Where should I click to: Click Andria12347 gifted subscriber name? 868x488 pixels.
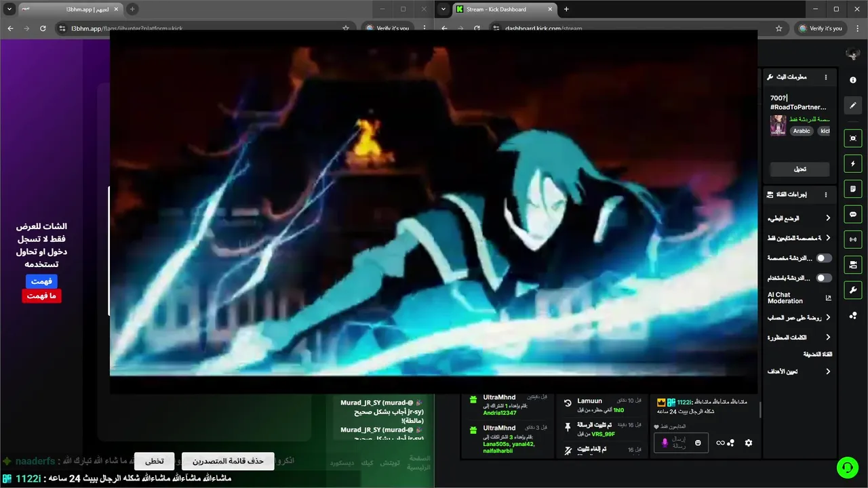[x=500, y=413]
